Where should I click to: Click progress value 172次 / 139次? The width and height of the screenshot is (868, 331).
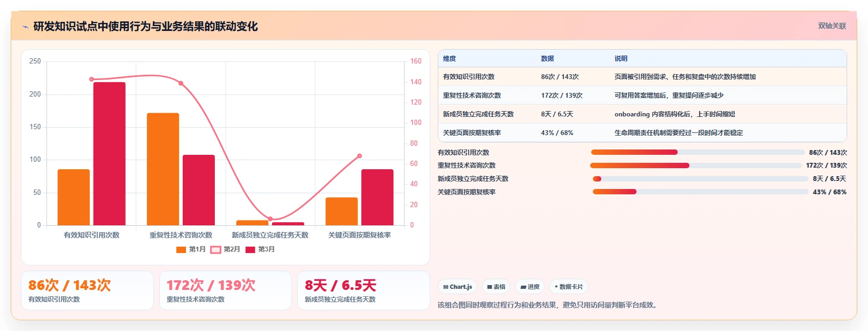pyautogui.click(x=826, y=165)
